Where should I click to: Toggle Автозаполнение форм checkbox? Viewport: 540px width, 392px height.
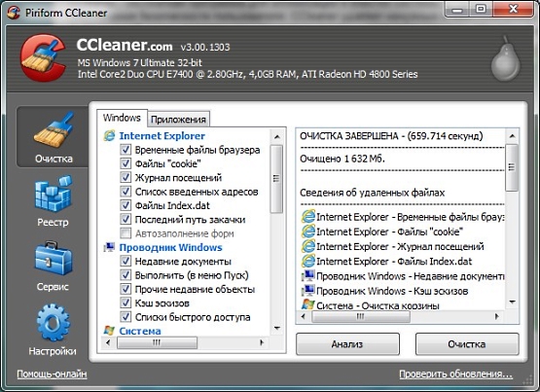tap(126, 233)
